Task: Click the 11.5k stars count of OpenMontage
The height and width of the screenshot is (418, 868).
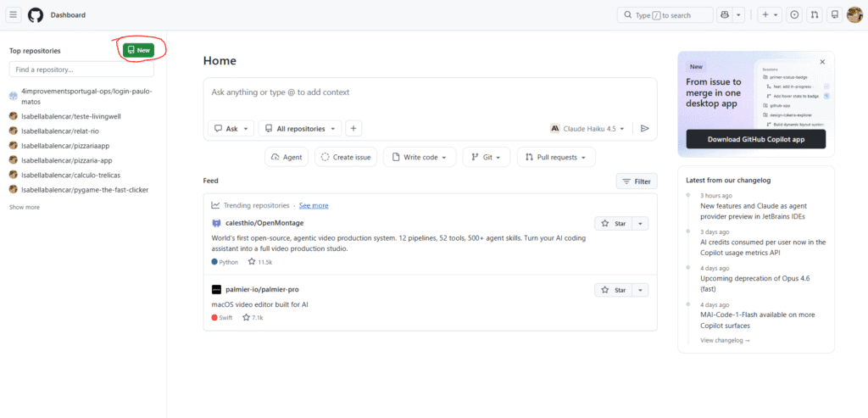Action: (260, 262)
